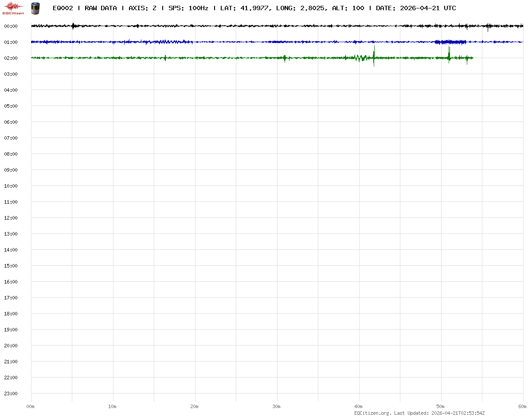This screenshot has height=417, width=532.
Task: Click the green spike near 51 minutes
Action: pos(449,53)
